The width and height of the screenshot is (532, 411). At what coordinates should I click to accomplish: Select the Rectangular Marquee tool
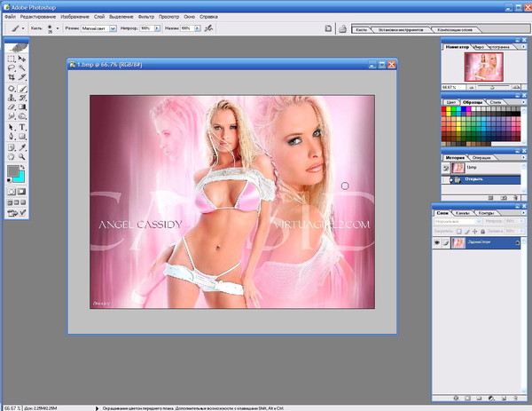point(12,59)
